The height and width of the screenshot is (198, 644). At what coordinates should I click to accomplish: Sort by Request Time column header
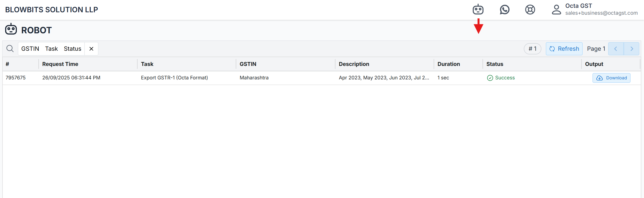60,64
